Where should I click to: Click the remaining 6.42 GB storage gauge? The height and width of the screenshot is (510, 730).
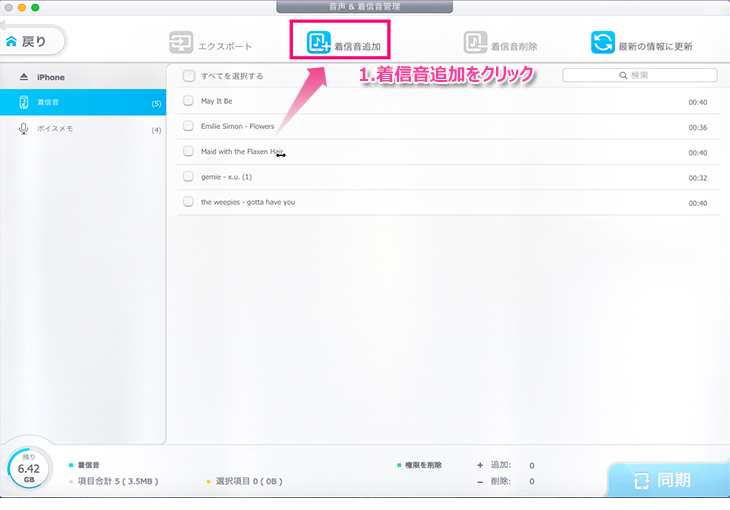pyautogui.click(x=29, y=469)
